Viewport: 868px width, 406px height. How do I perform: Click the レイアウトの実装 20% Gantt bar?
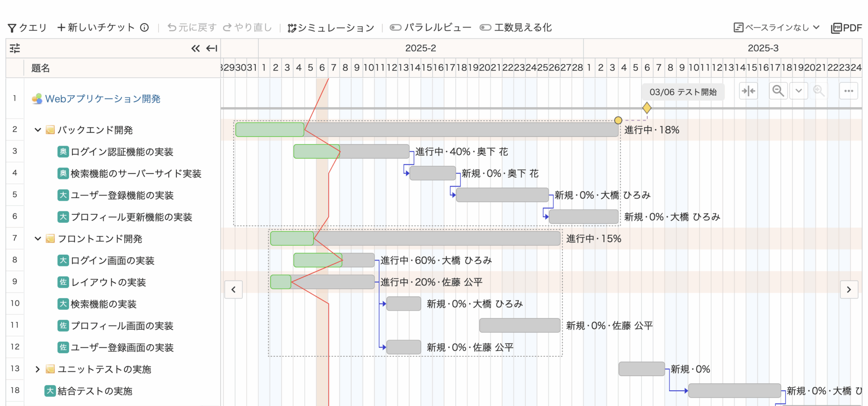pyautogui.click(x=322, y=282)
